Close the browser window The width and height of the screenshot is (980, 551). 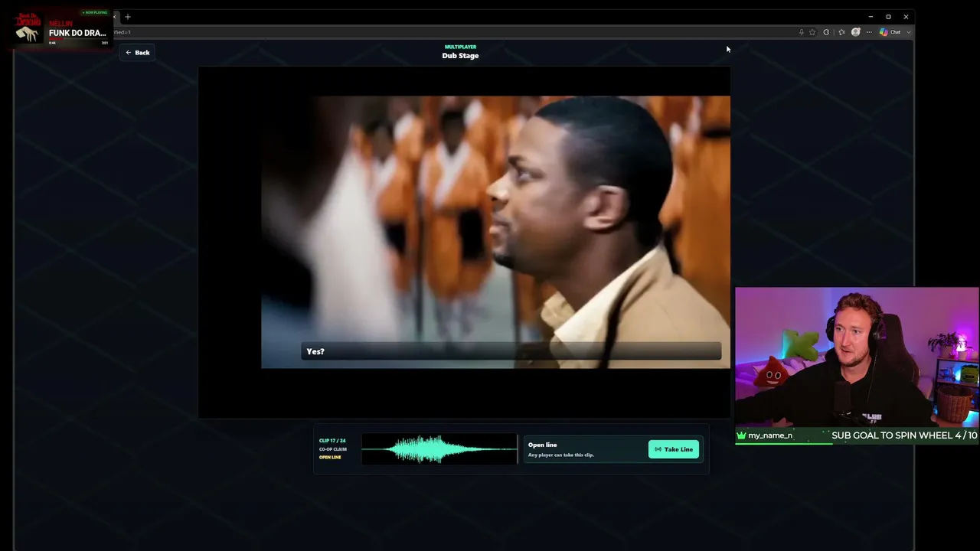click(x=906, y=17)
